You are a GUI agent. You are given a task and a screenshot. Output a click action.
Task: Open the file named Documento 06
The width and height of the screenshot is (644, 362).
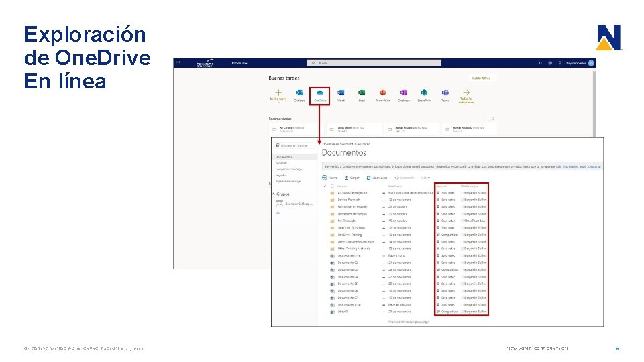[347, 290]
